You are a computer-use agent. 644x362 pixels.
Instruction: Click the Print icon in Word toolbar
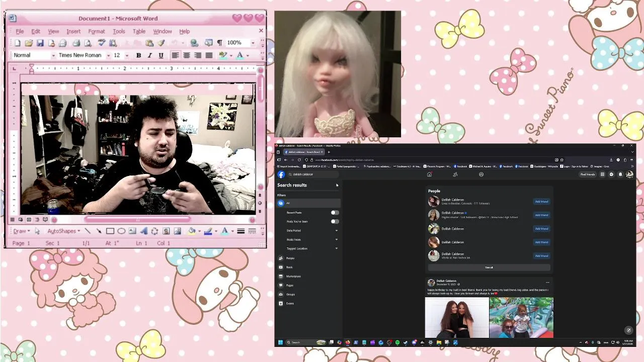pyautogui.click(x=76, y=43)
